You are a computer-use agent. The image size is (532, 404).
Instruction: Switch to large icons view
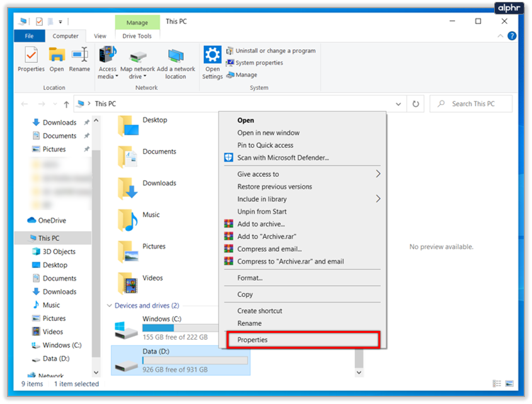509,384
